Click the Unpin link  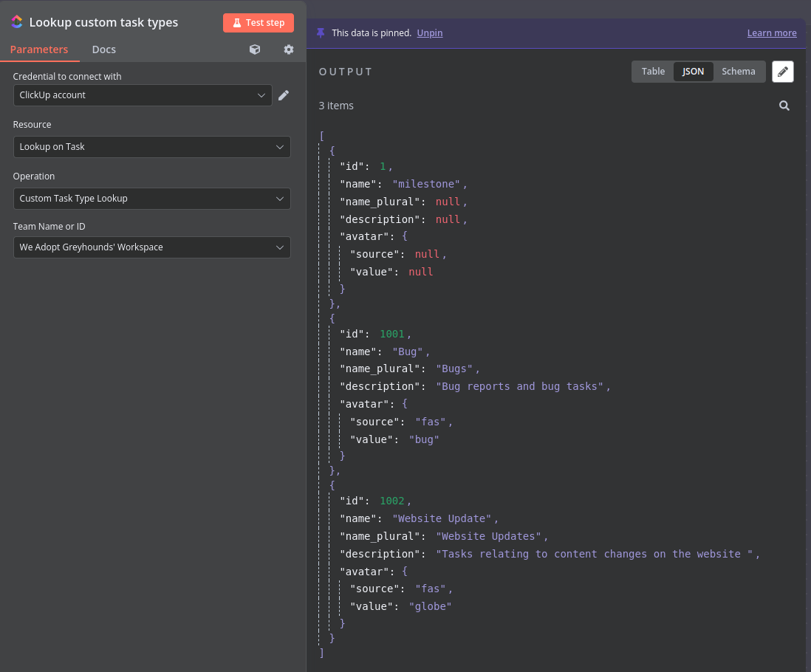430,33
